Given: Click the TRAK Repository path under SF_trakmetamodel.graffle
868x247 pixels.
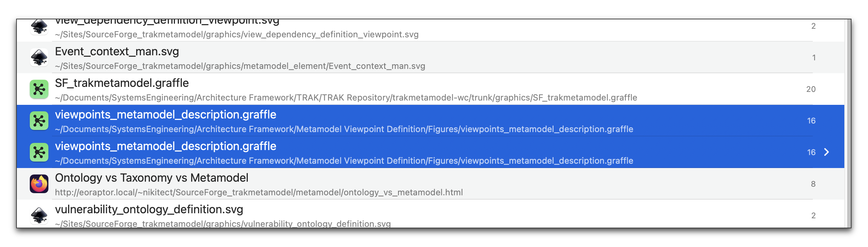Looking at the screenshot, I should [346, 98].
